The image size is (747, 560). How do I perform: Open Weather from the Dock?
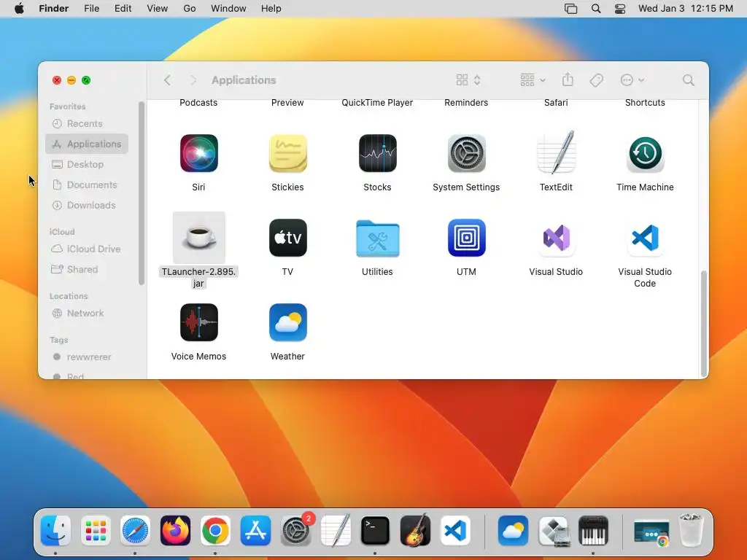point(513,531)
